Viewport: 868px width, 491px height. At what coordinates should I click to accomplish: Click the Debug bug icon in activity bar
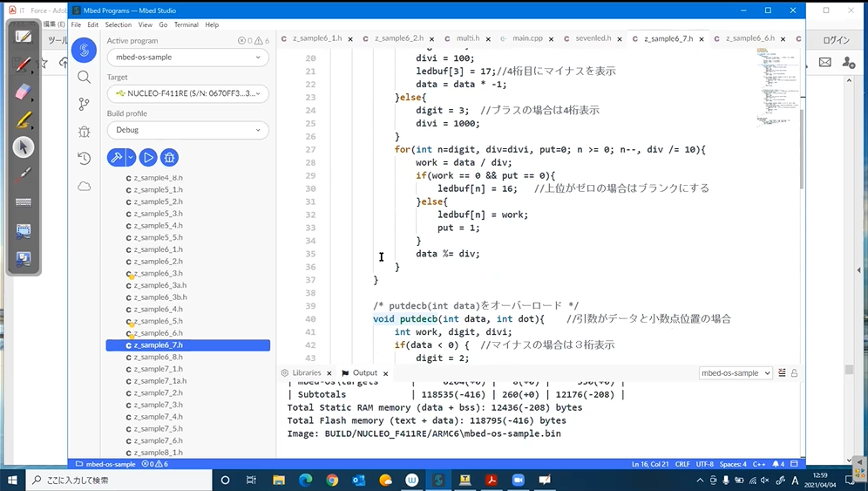[84, 132]
